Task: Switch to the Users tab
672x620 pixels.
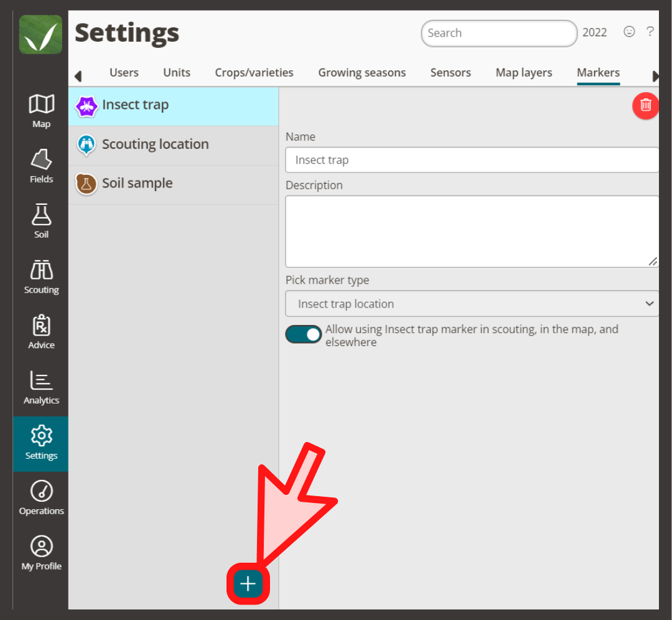Action: (x=124, y=72)
